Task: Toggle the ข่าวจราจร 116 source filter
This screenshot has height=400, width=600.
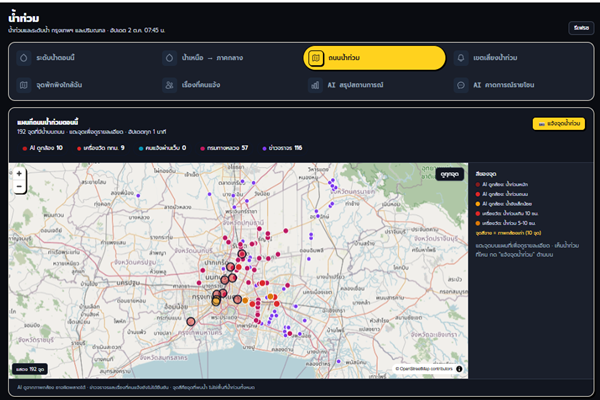Action: 282,148
